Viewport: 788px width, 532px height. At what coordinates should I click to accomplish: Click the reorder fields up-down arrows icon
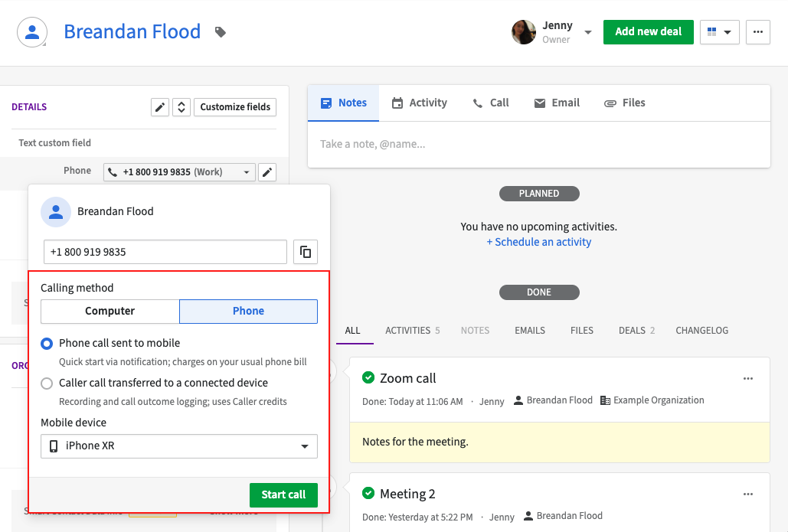coord(181,107)
